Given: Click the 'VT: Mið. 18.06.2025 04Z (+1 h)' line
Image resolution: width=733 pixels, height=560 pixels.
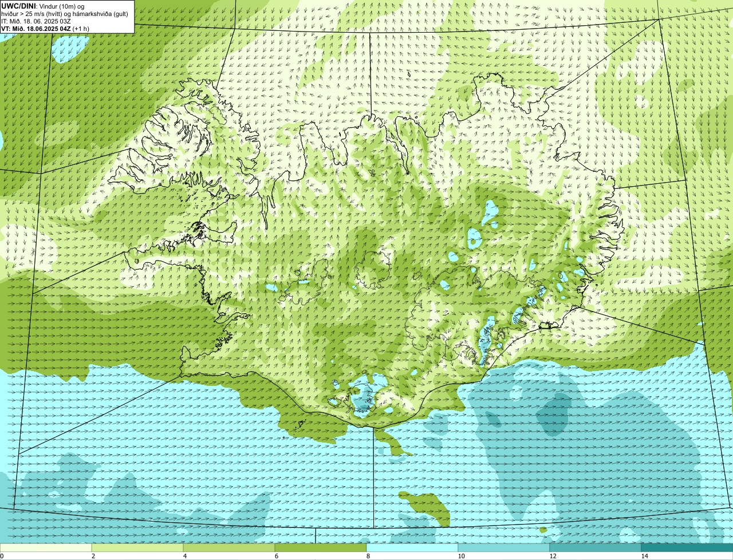Looking at the screenshot, I should pos(45,28).
